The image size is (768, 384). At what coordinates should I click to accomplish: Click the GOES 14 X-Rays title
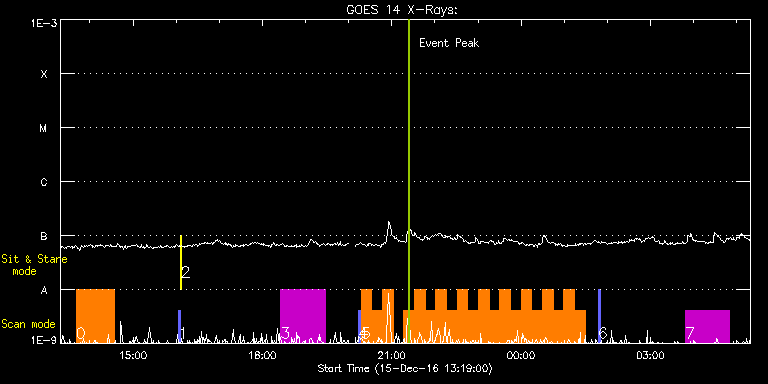pyautogui.click(x=401, y=10)
